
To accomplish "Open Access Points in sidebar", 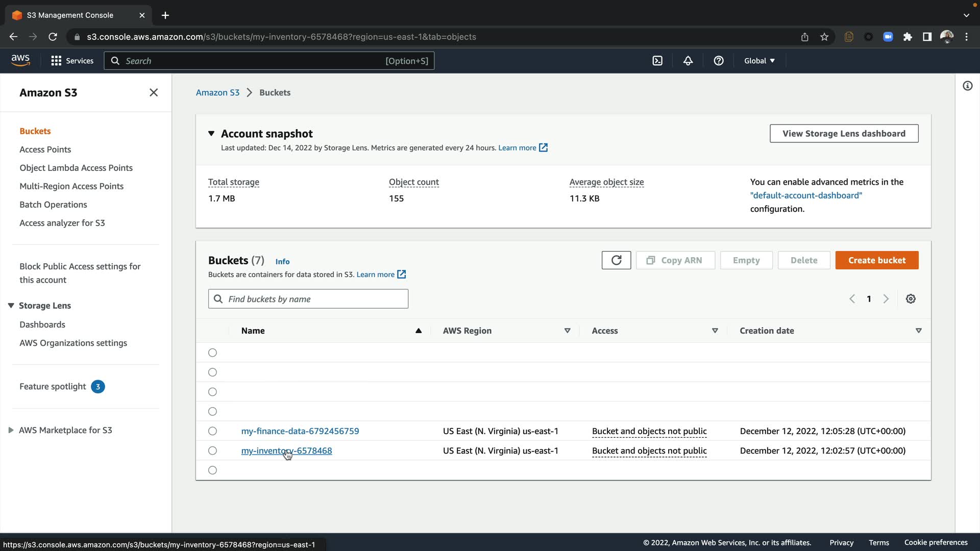I will coord(45,149).
